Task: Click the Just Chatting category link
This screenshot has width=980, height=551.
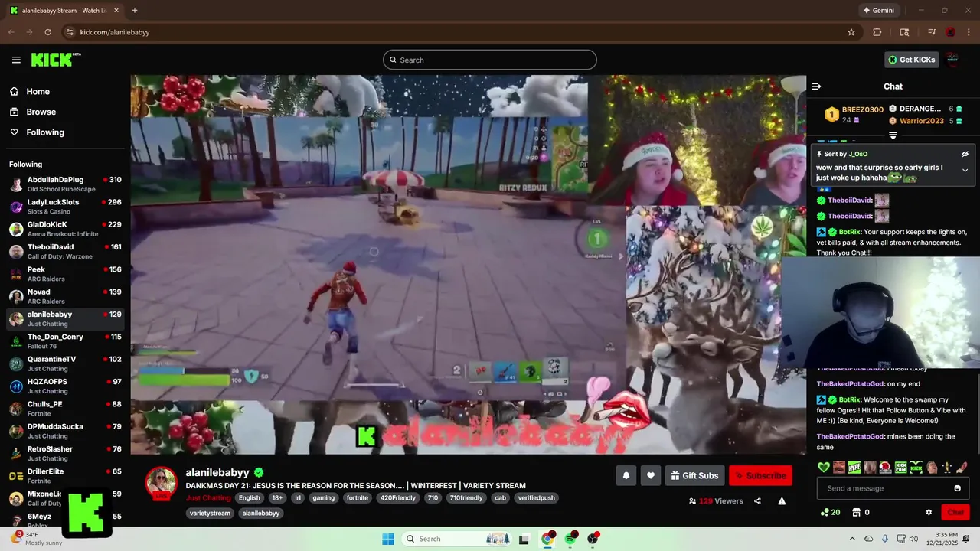Action: point(208,497)
